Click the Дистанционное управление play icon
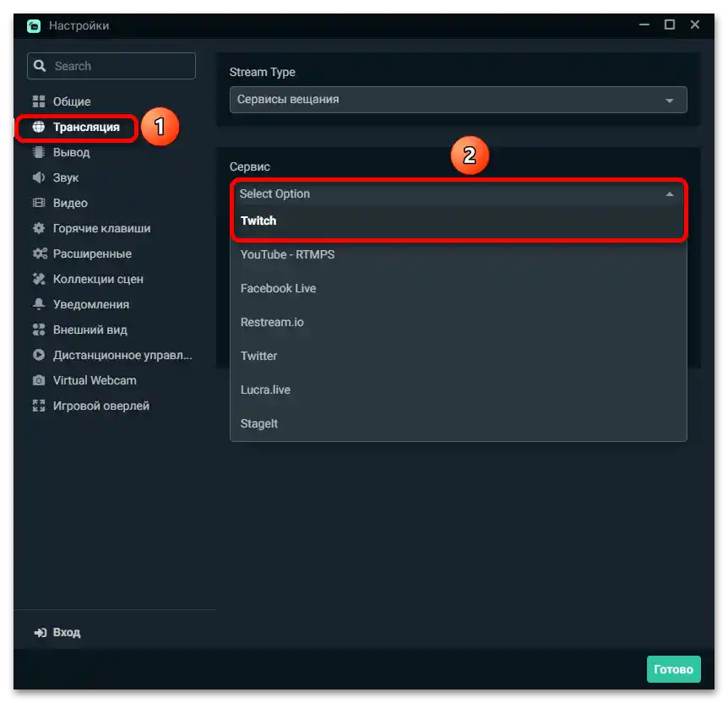This screenshot has width=728, height=703. pyautogui.click(x=39, y=355)
